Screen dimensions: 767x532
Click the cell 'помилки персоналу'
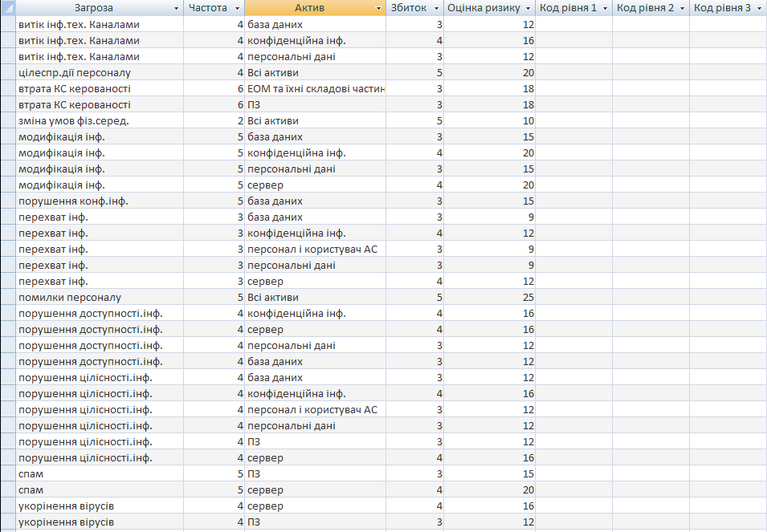pyautogui.click(x=100, y=298)
